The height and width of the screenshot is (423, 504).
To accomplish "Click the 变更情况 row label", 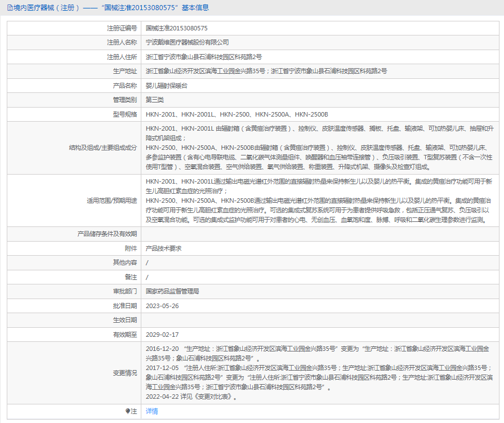I will 124,373.
